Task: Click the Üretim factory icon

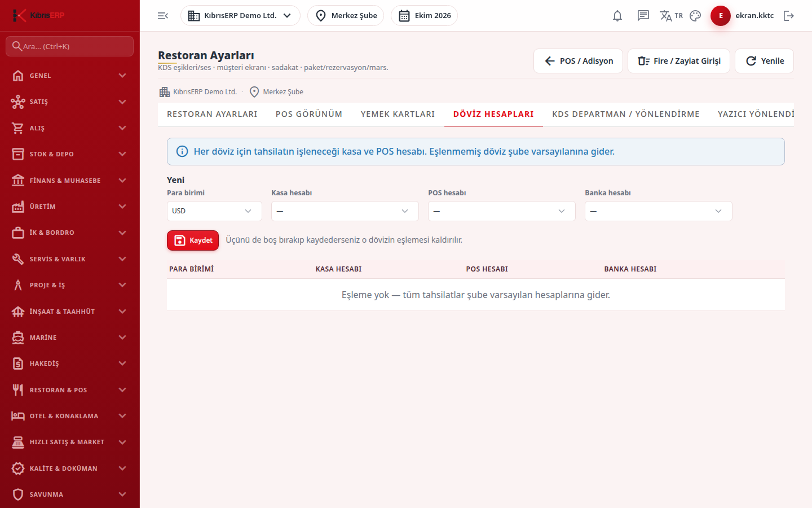Action: tap(18, 207)
